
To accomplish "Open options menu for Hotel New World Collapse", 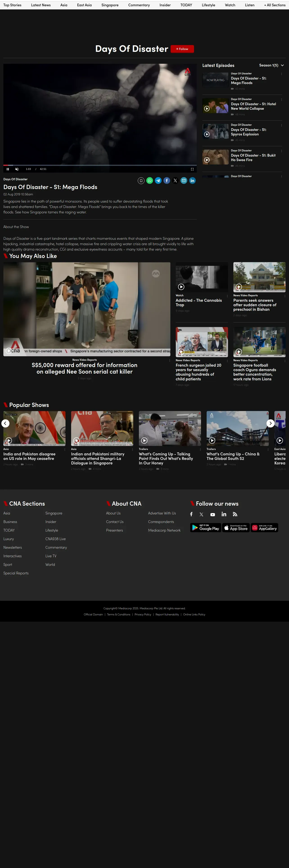I will (282, 99).
